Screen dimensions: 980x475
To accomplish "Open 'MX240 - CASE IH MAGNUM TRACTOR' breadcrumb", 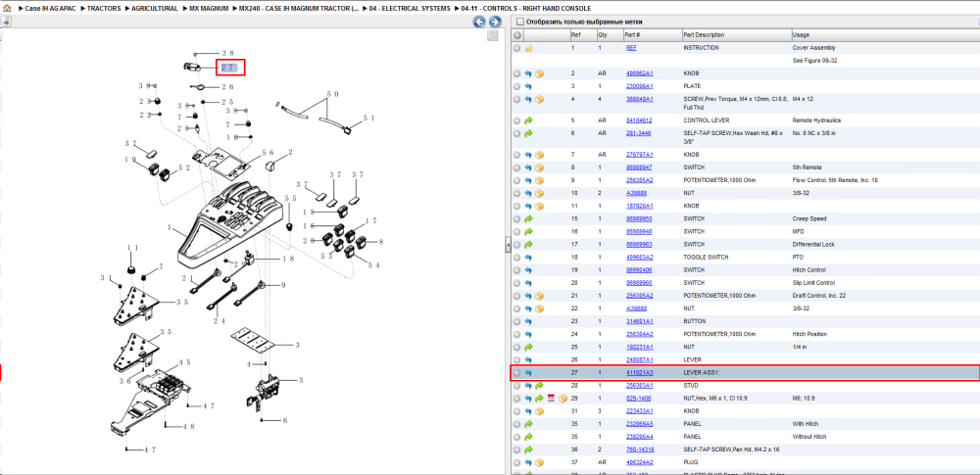I will [x=298, y=9].
